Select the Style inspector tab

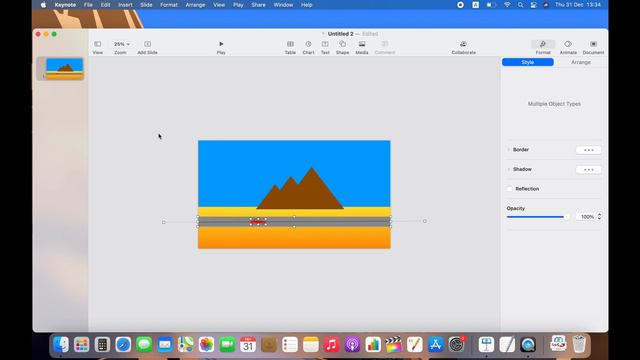(528, 62)
